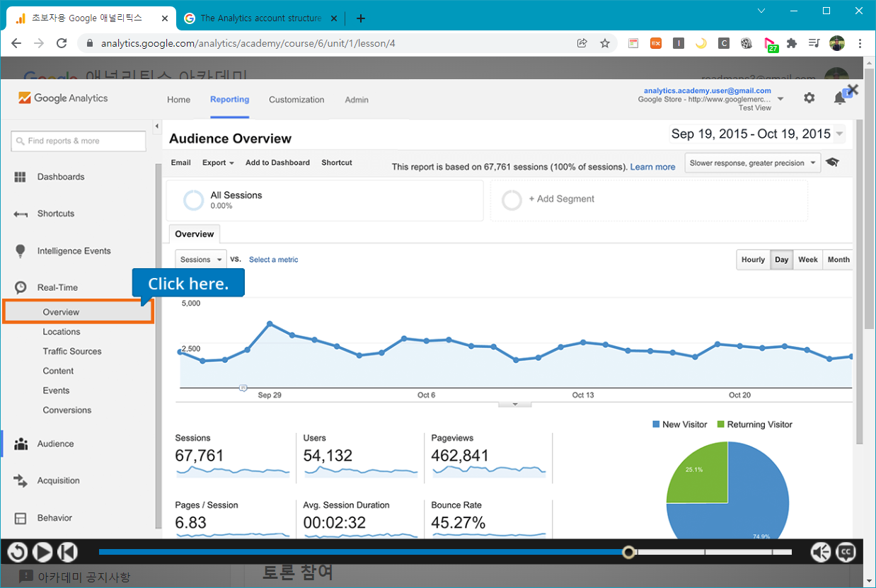Click the video progress bar handle
This screenshot has height=588, width=876.
point(629,552)
